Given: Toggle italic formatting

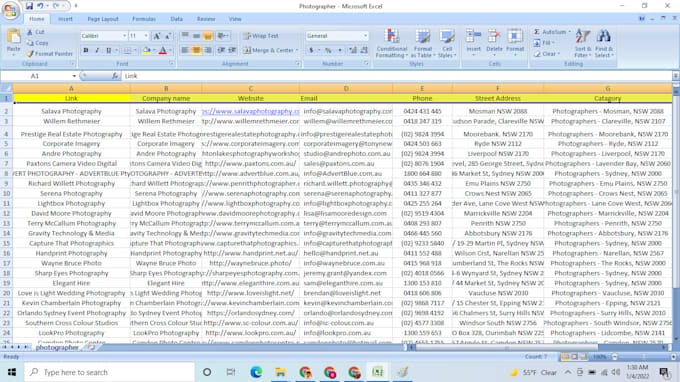Looking at the screenshot, I should [97, 50].
